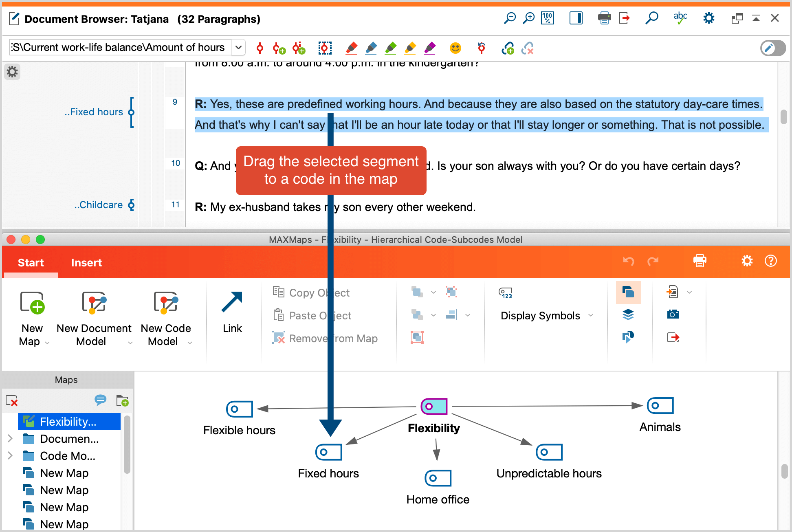The height and width of the screenshot is (532, 792).
Task: Toggle the map list panel icon
Action: point(628,292)
